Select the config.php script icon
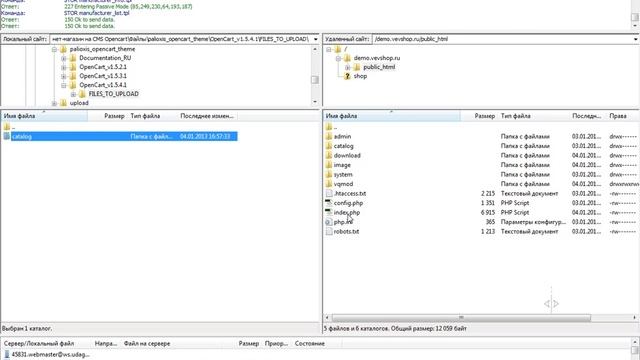The image size is (640, 360). tap(329, 203)
